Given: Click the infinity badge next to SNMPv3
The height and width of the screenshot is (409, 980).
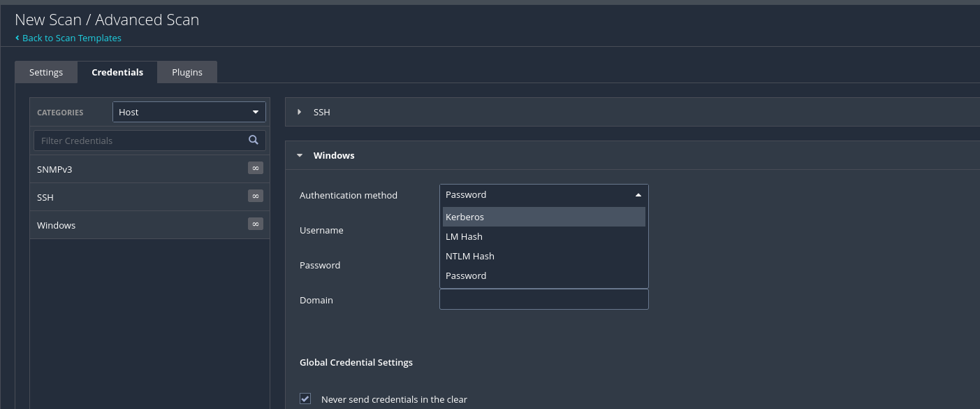Looking at the screenshot, I should tap(256, 168).
